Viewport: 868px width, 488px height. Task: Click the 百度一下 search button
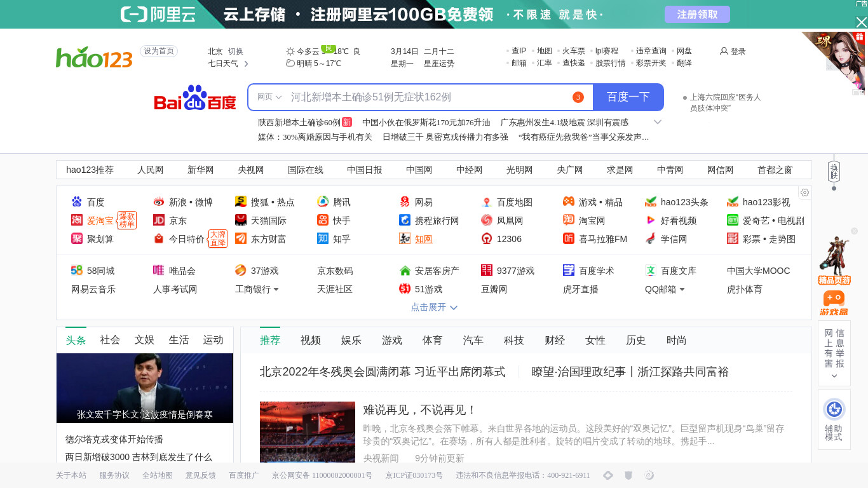tap(628, 97)
